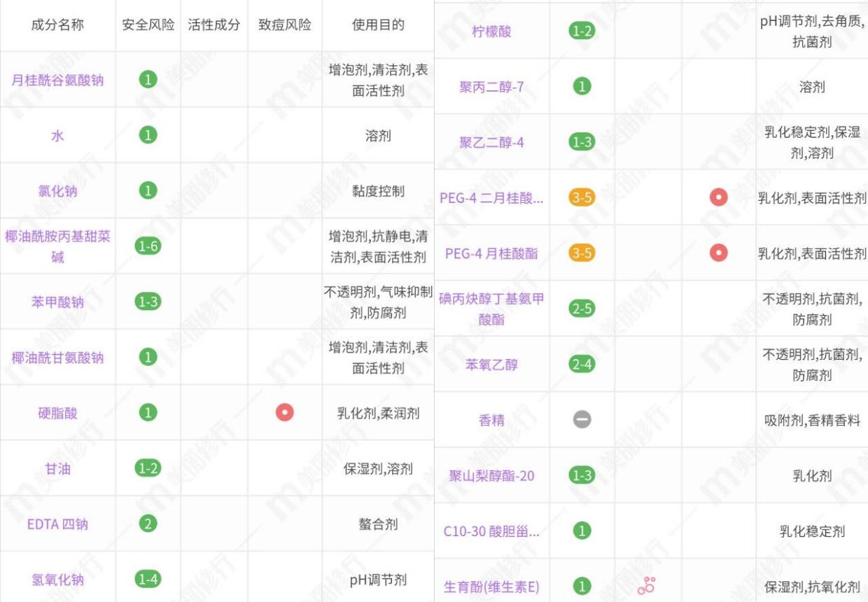
Task: Open ingredient link 月桂酰谷氨酸钠
Action: [x=57, y=80]
